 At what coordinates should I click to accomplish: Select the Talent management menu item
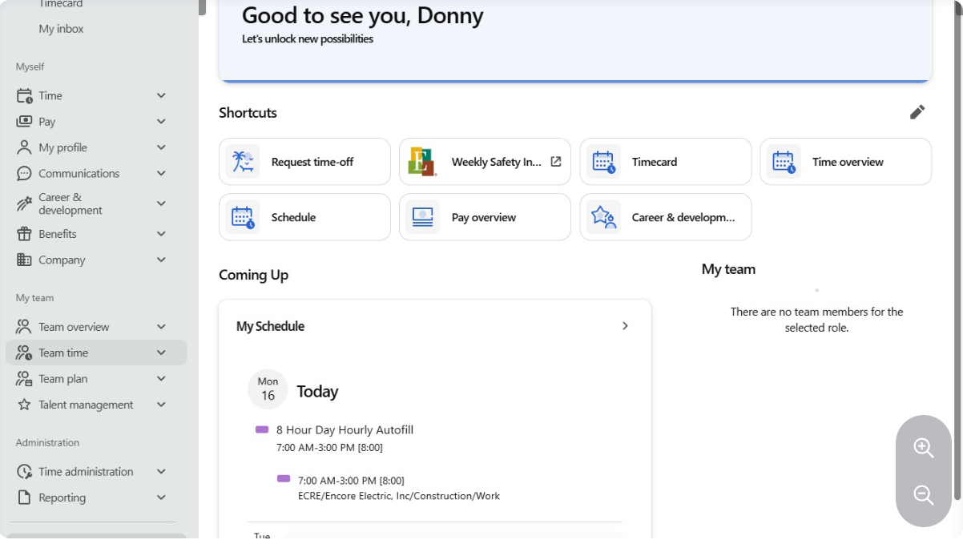96,405
